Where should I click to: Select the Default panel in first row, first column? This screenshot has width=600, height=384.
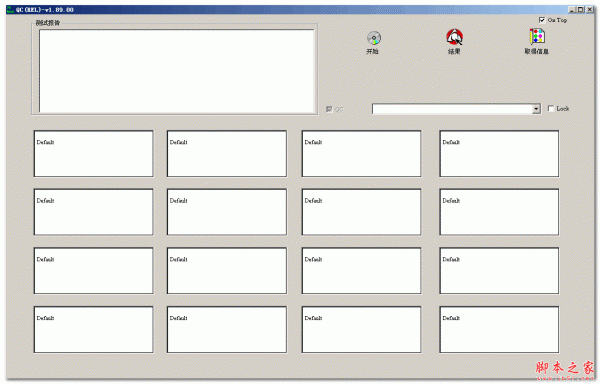point(93,154)
